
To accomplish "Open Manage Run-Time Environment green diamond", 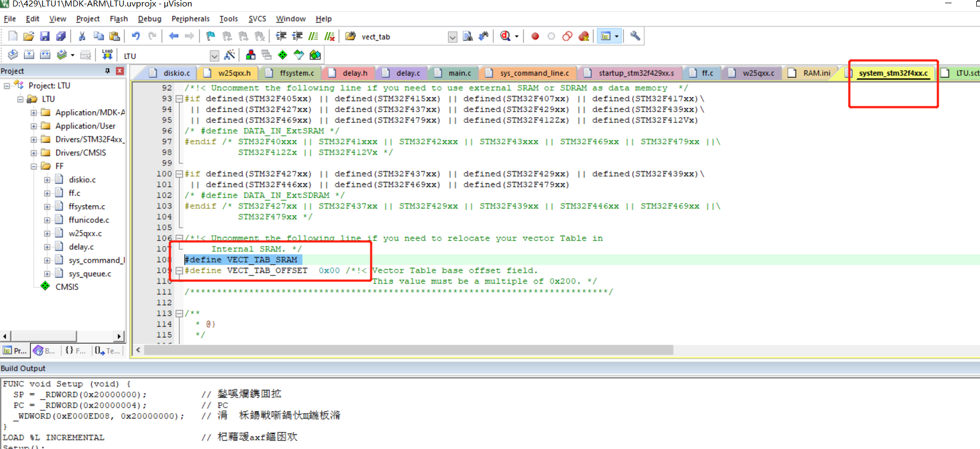I will (x=282, y=55).
